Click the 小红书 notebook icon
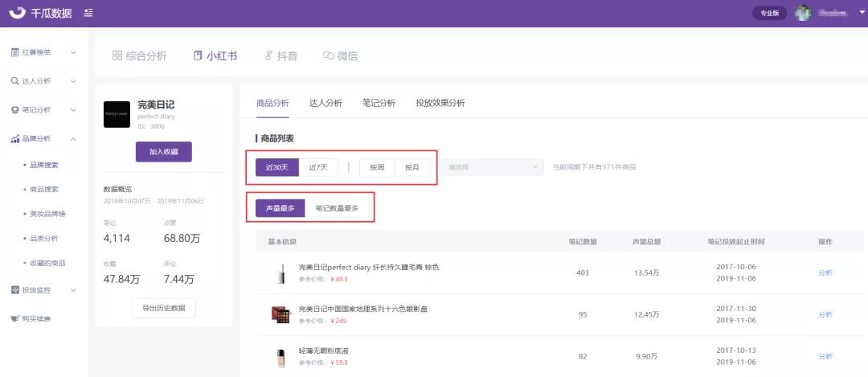 point(198,55)
